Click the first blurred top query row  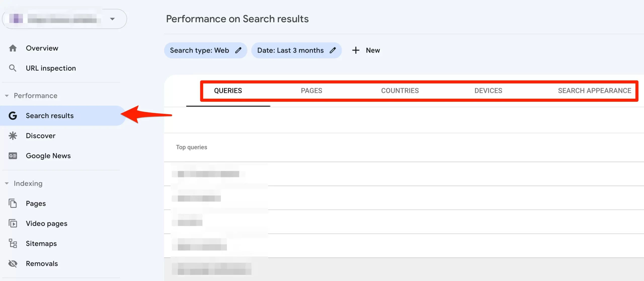pos(208,174)
